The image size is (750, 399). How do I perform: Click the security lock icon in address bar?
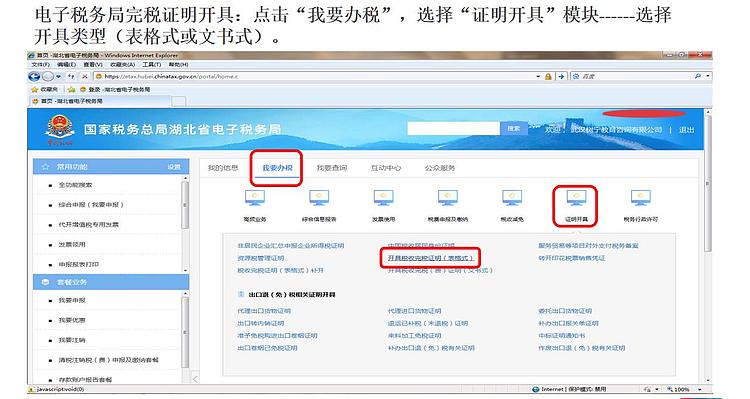tap(548, 76)
